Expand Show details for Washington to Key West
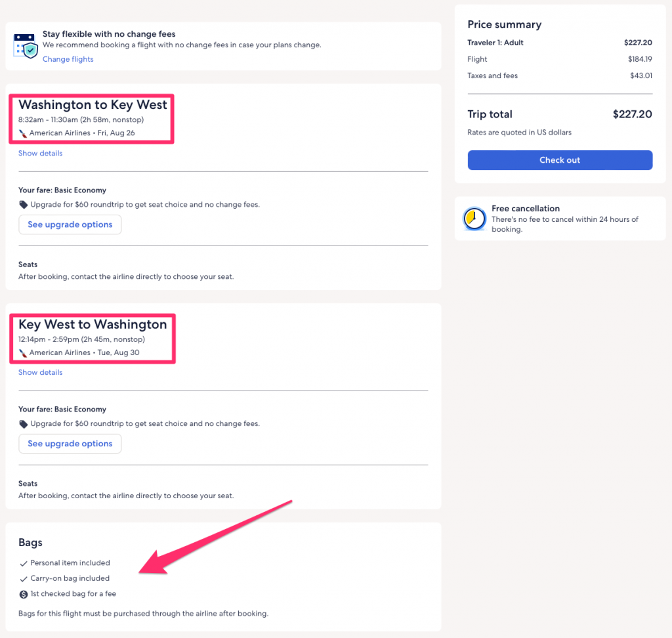This screenshot has width=672, height=638. click(40, 154)
